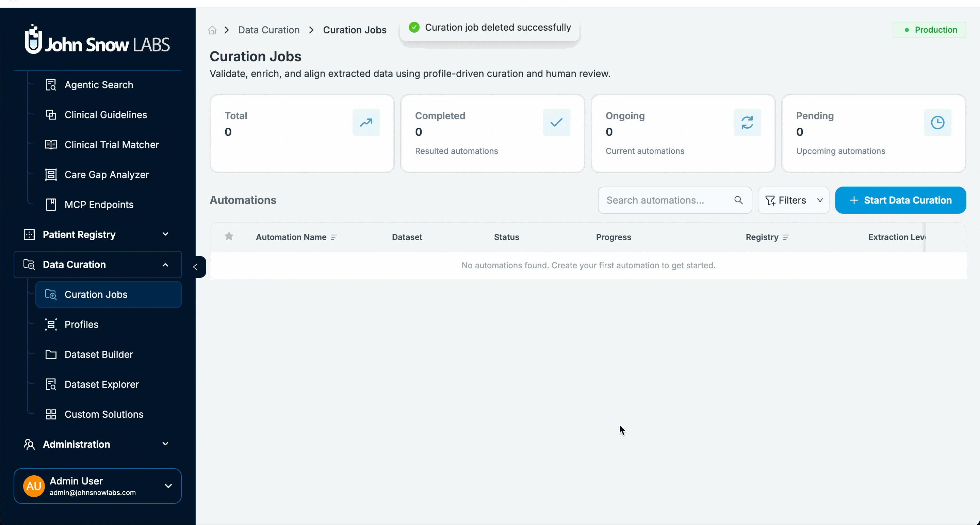The height and width of the screenshot is (525, 980).
Task: Open Agentic Search page
Action: [99, 84]
